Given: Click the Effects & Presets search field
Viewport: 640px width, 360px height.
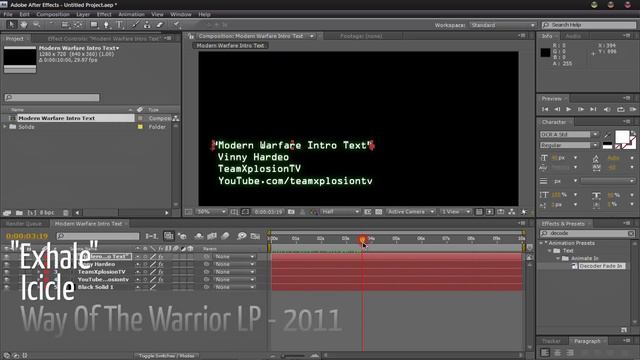Looking at the screenshot, I should (588, 233).
